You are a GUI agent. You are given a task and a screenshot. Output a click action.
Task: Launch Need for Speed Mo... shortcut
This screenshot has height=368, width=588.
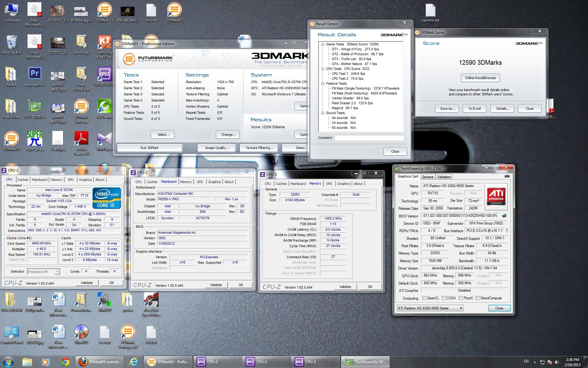[x=151, y=304]
